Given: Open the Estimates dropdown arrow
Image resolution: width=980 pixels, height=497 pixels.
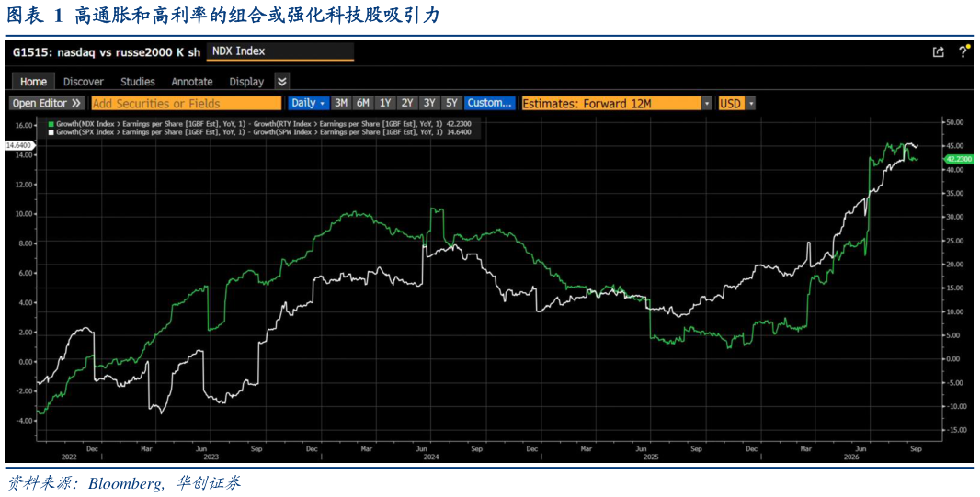Looking at the screenshot, I should point(707,103).
